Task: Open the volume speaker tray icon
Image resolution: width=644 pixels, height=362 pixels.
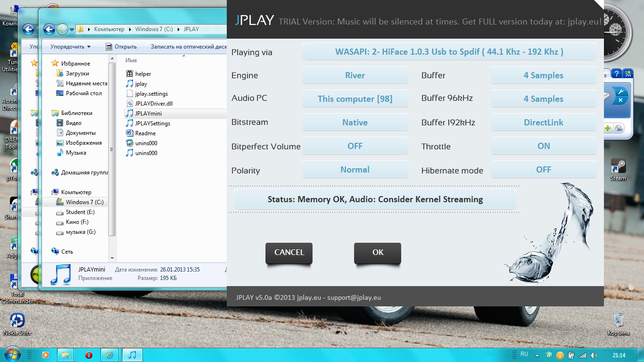Action: 594,355
